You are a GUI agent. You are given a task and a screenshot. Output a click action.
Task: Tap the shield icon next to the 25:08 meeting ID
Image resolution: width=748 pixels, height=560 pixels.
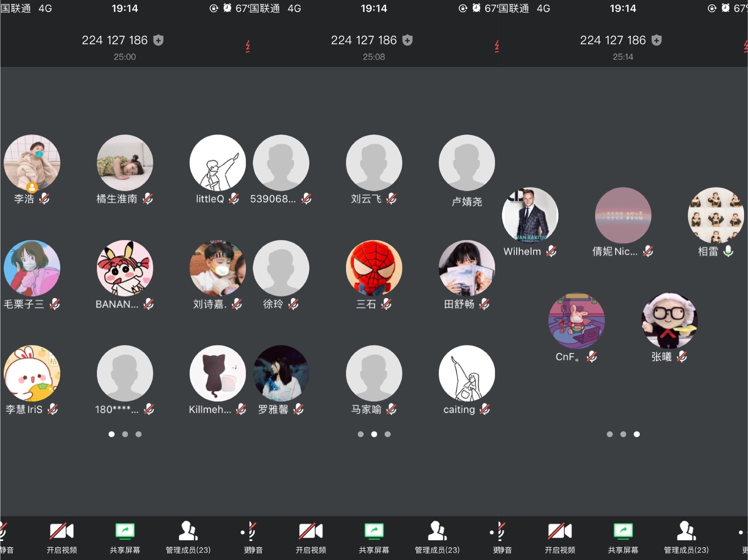[x=407, y=40]
